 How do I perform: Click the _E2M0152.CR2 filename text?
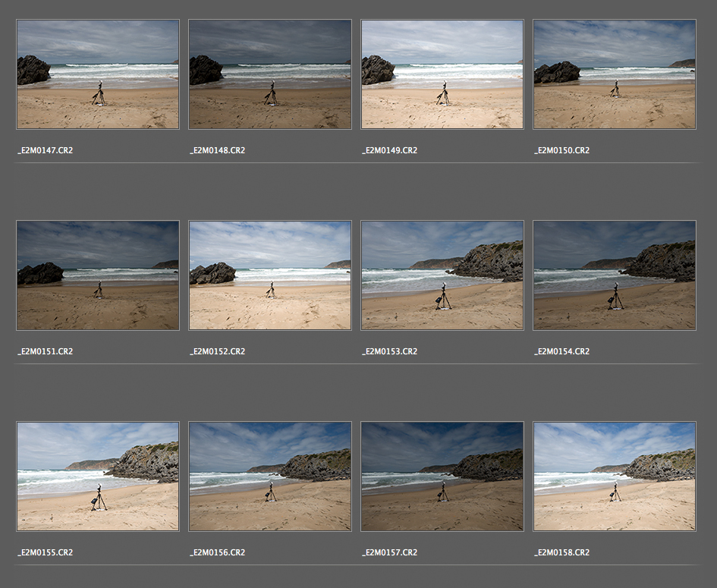pos(218,351)
